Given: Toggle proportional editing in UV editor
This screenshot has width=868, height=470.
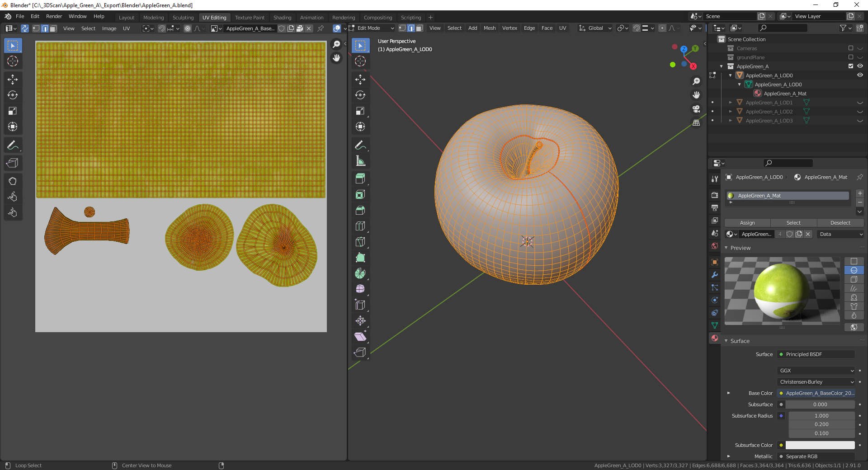Looking at the screenshot, I should 188,28.
